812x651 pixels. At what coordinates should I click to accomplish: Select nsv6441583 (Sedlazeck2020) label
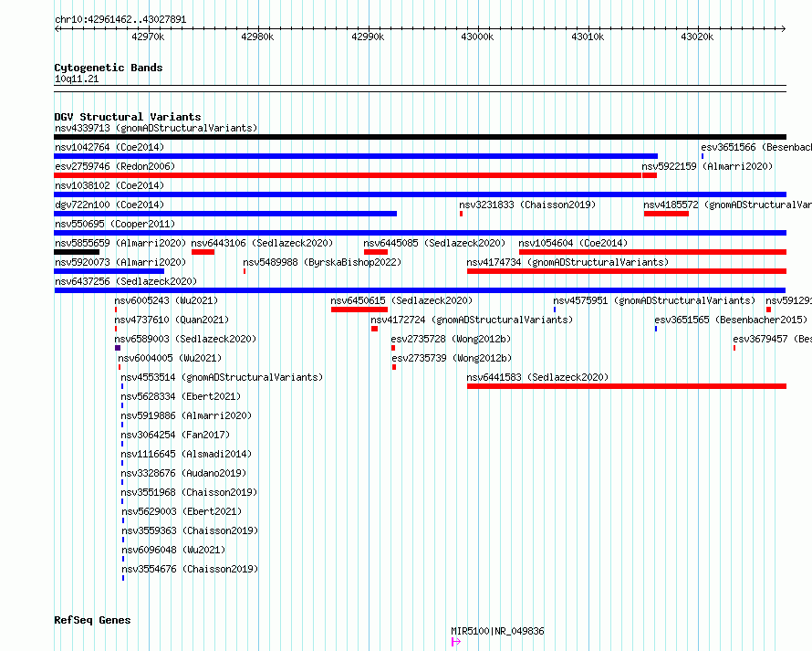[x=537, y=377]
